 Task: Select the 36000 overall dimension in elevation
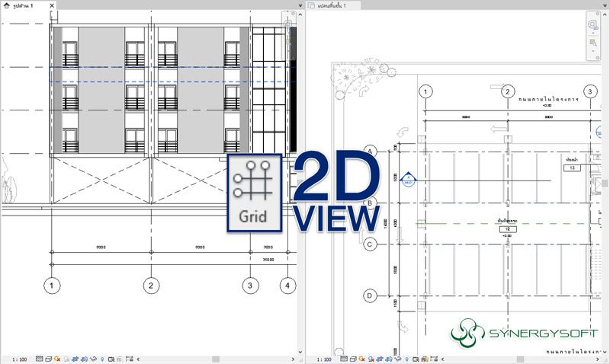point(268,260)
